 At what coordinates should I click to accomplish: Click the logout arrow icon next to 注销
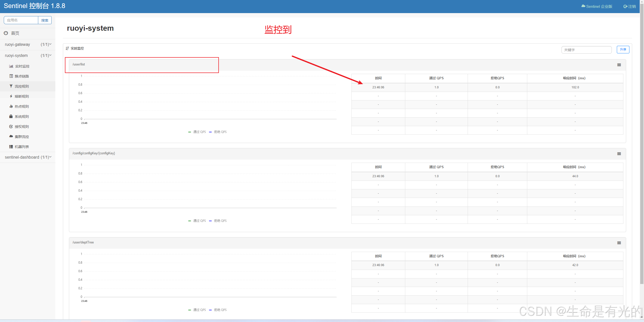tap(625, 6)
